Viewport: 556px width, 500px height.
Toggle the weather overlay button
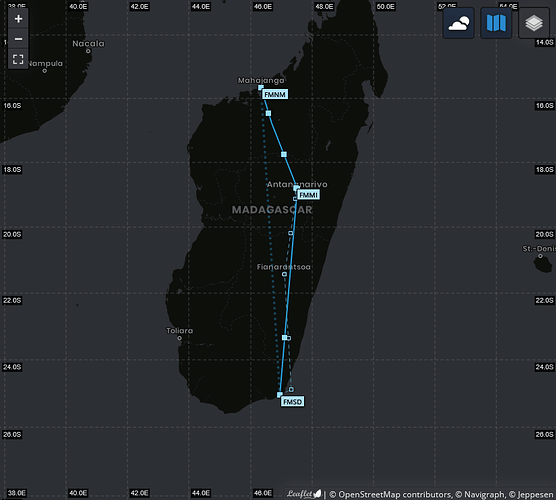(x=458, y=23)
